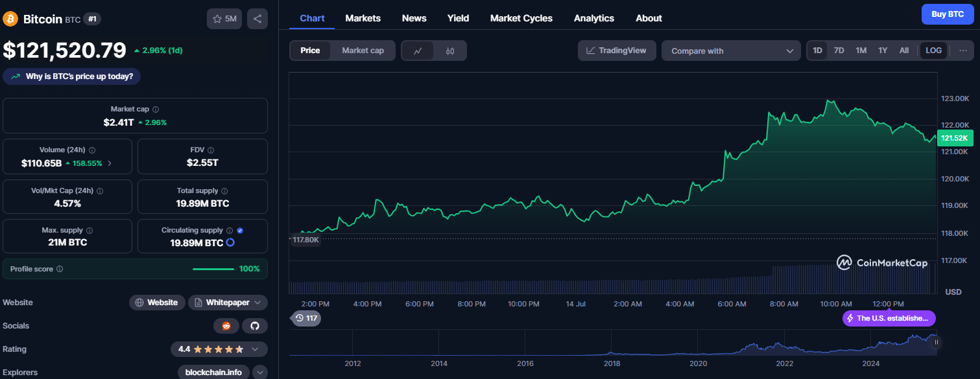Click the Volume (24h) info icon
Image resolution: width=980 pixels, height=379 pixels.
pos(92,150)
